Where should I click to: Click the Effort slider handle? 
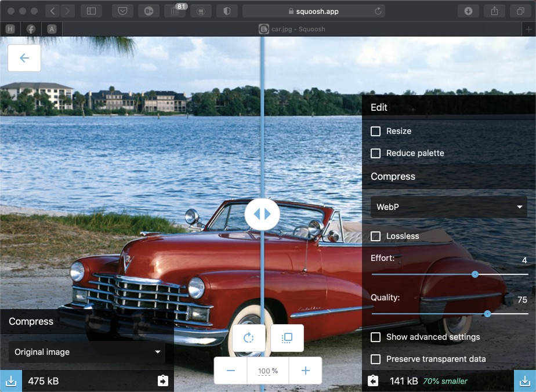475,274
